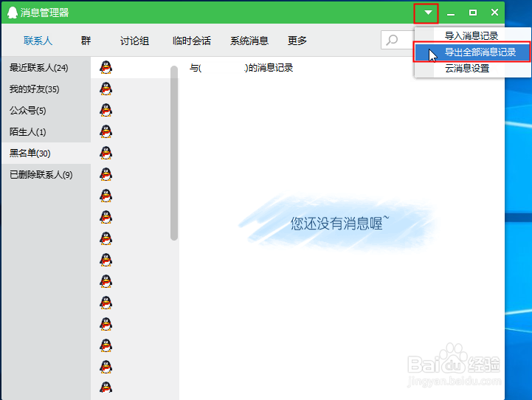Select 黑名单(30) category
This screenshot has width=532, height=400.
pyautogui.click(x=46, y=153)
